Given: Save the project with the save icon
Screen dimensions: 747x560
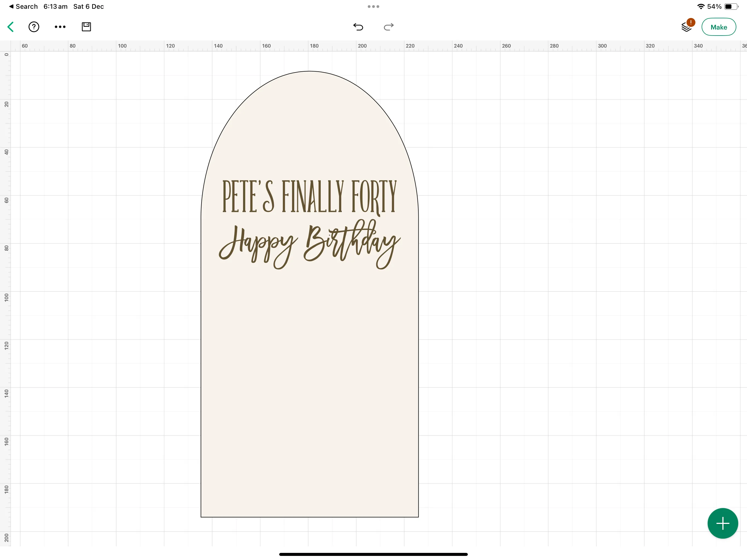Looking at the screenshot, I should point(86,27).
